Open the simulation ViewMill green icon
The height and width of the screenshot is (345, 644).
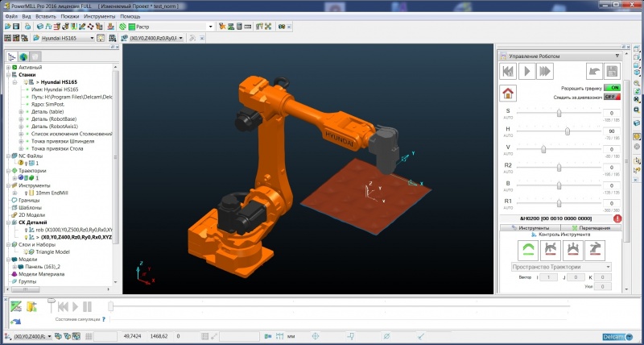16,306
